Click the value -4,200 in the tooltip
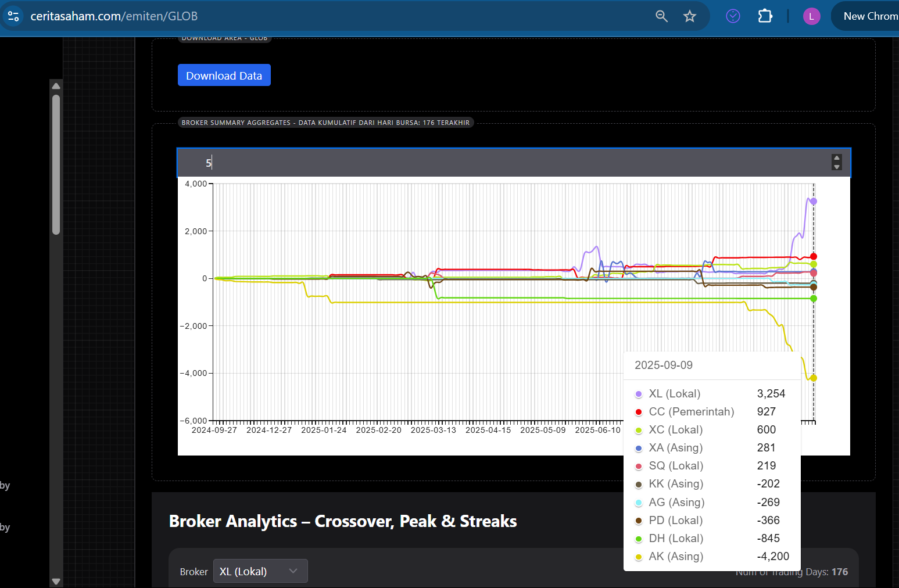This screenshot has width=899, height=588. coord(773,556)
